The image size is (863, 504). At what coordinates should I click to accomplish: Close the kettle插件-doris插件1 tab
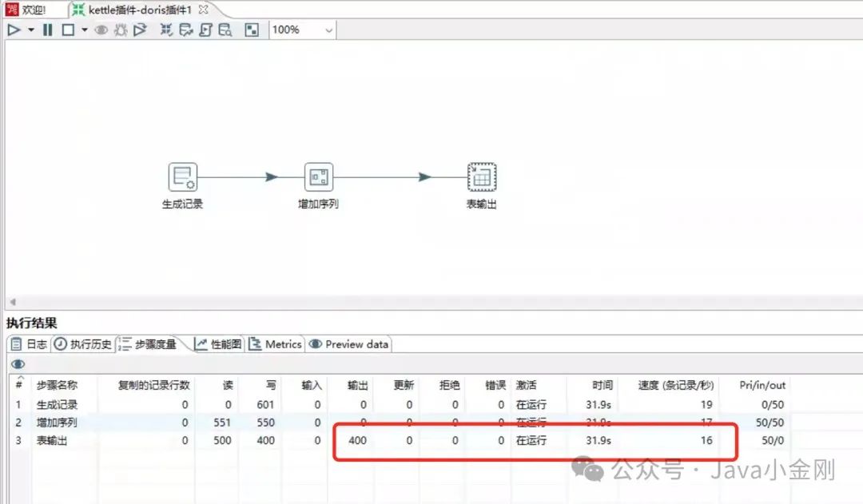(203, 10)
